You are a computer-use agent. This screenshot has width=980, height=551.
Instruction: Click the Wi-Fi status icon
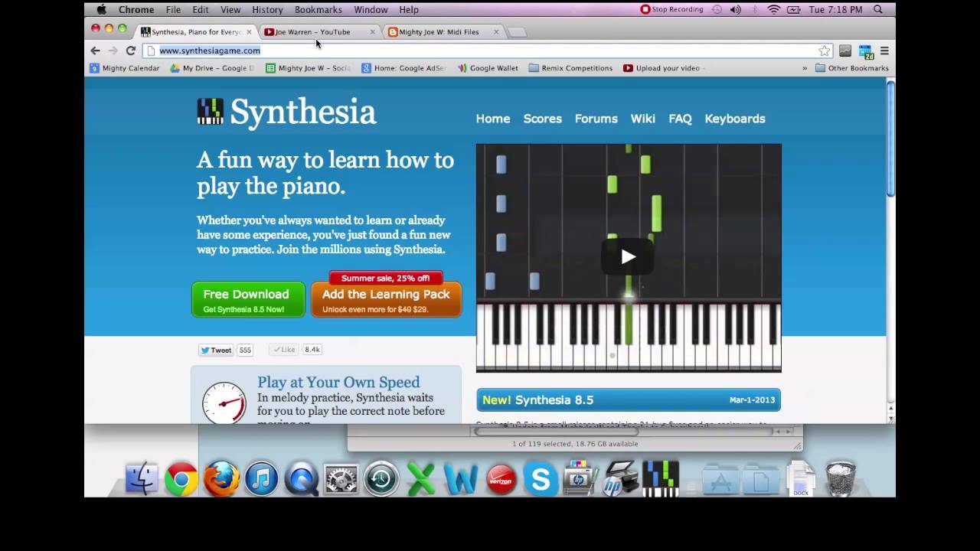click(773, 9)
